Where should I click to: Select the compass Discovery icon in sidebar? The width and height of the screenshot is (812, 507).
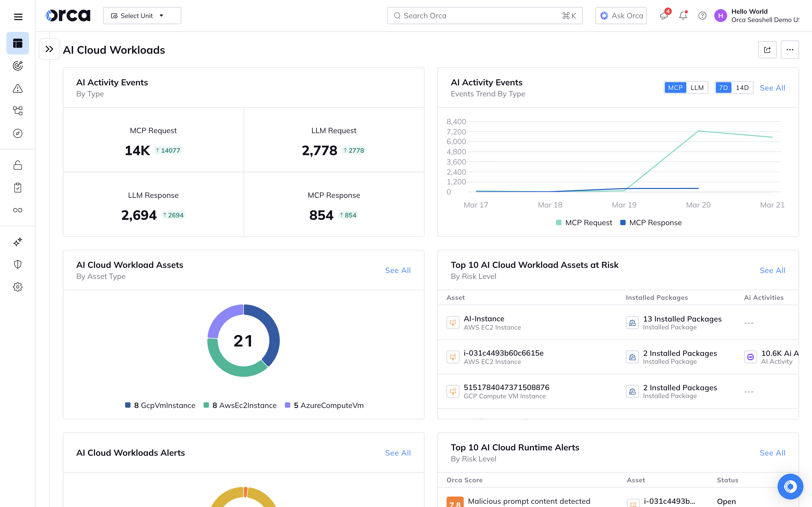pyautogui.click(x=17, y=133)
